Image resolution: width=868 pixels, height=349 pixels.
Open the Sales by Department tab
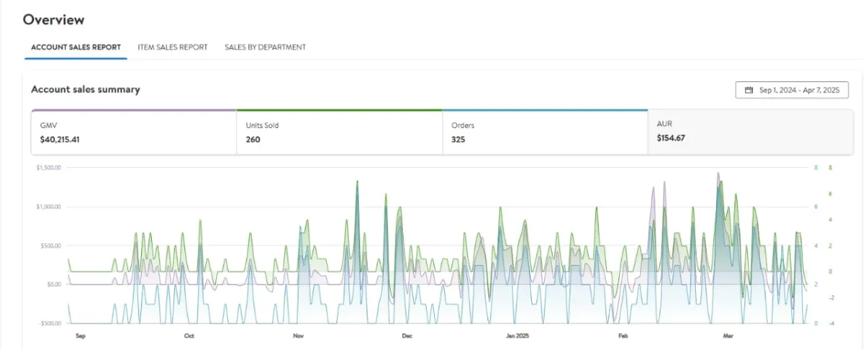coord(265,47)
